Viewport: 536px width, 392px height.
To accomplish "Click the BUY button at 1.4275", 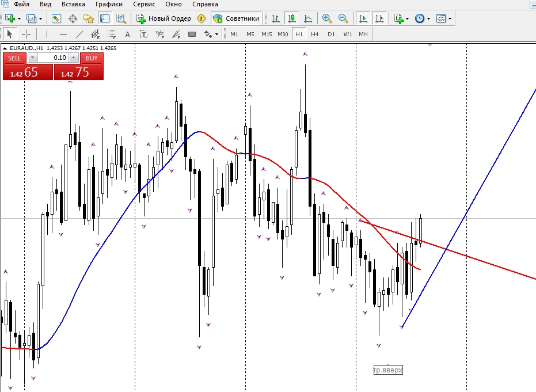I will click(x=79, y=72).
